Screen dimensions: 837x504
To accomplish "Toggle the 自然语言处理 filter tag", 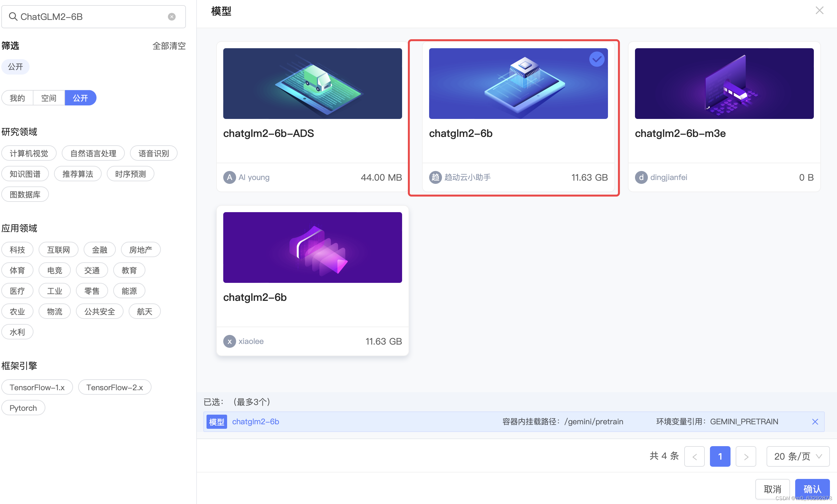I will [x=93, y=153].
